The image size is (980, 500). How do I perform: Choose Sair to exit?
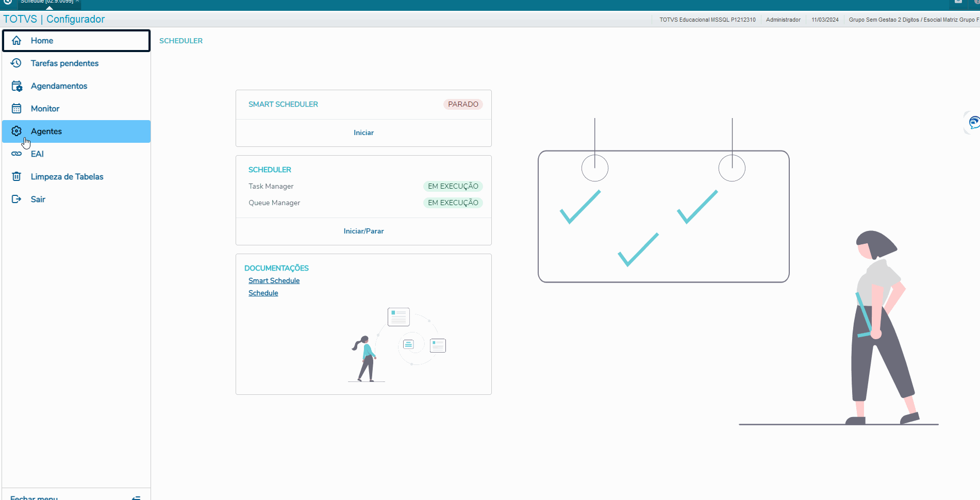click(x=76, y=199)
